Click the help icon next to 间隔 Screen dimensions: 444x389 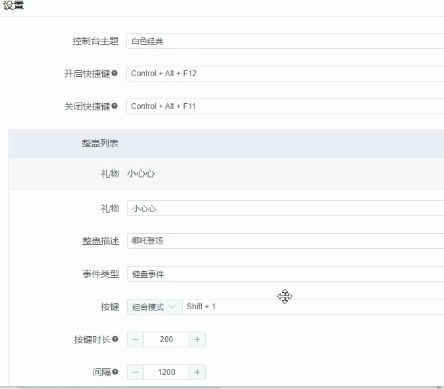coord(115,372)
